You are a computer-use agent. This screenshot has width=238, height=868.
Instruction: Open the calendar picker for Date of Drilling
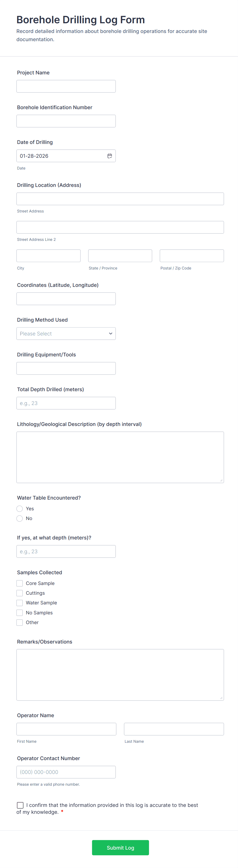110,155
